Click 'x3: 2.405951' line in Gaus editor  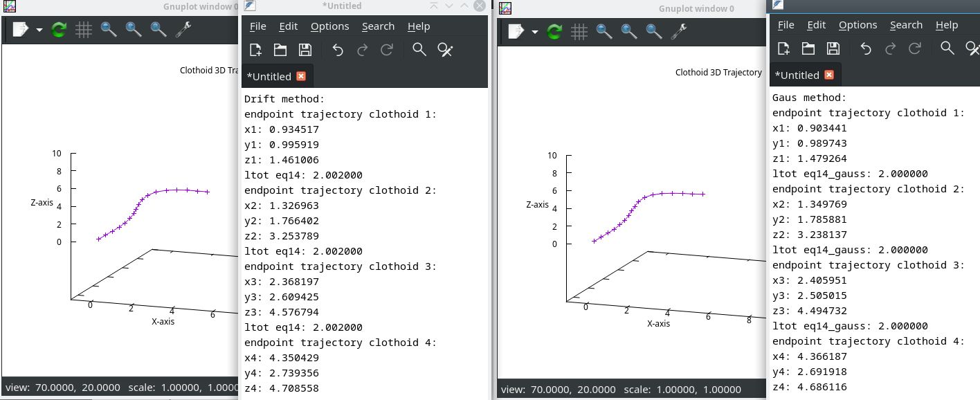click(810, 280)
